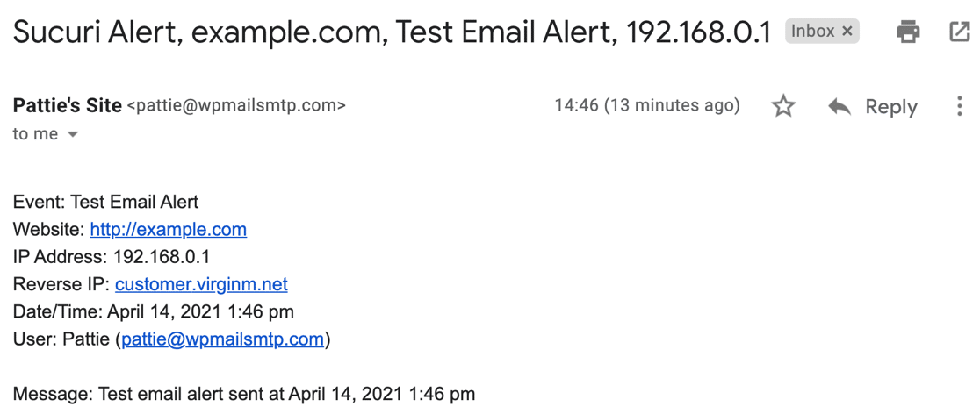This screenshot has width=980, height=414.
Task: Click the Inbox label chip
Action: (x=813, y=32)
